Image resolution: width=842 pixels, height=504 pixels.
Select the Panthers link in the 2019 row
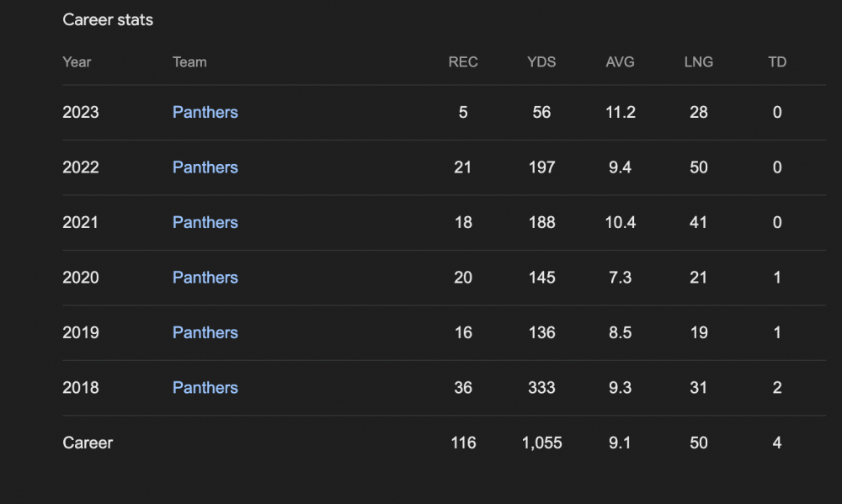pos(205,333)
